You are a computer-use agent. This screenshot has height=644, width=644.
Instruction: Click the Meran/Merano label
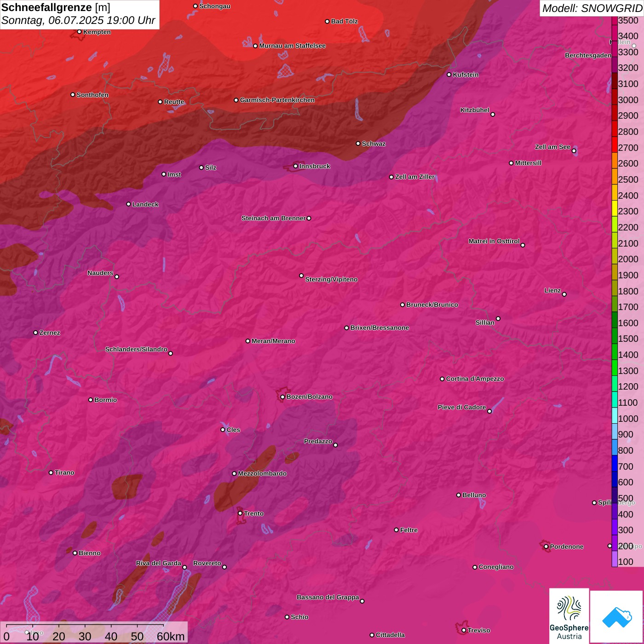pyautogui.click(x=273, y=341)
